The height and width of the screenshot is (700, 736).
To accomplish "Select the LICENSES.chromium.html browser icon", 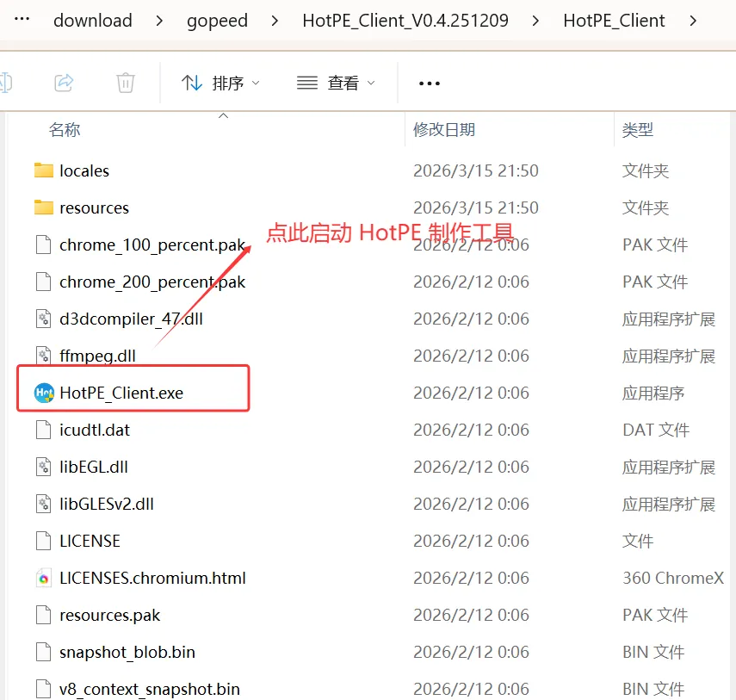I will coord(44,578).
